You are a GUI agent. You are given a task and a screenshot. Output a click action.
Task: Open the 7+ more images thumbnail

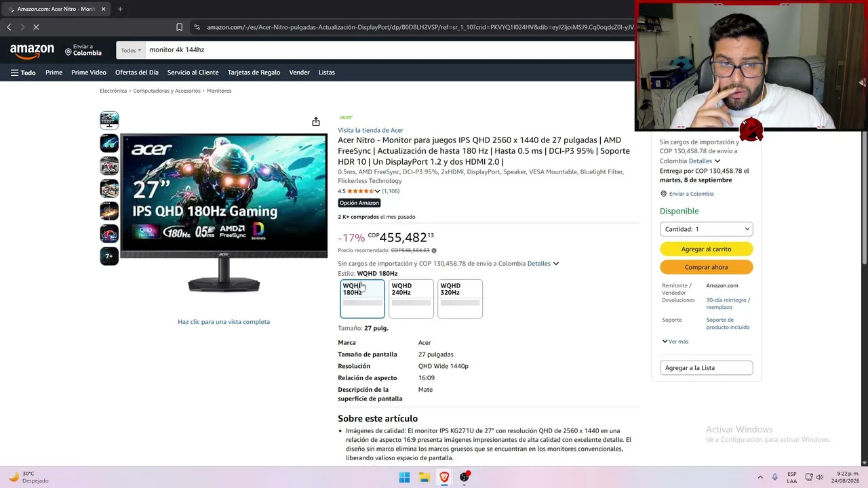coord(109,256)
